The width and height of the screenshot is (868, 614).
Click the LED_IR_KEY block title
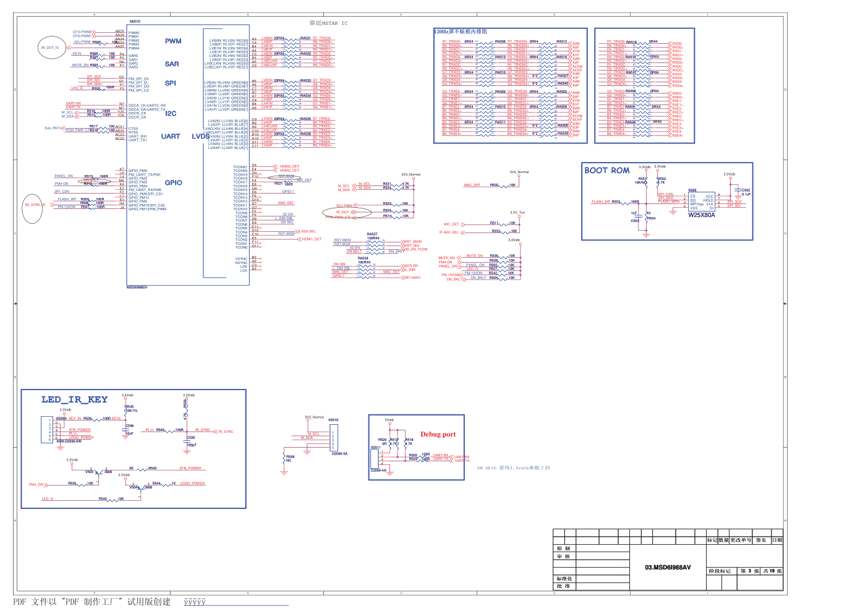[74, 399]
